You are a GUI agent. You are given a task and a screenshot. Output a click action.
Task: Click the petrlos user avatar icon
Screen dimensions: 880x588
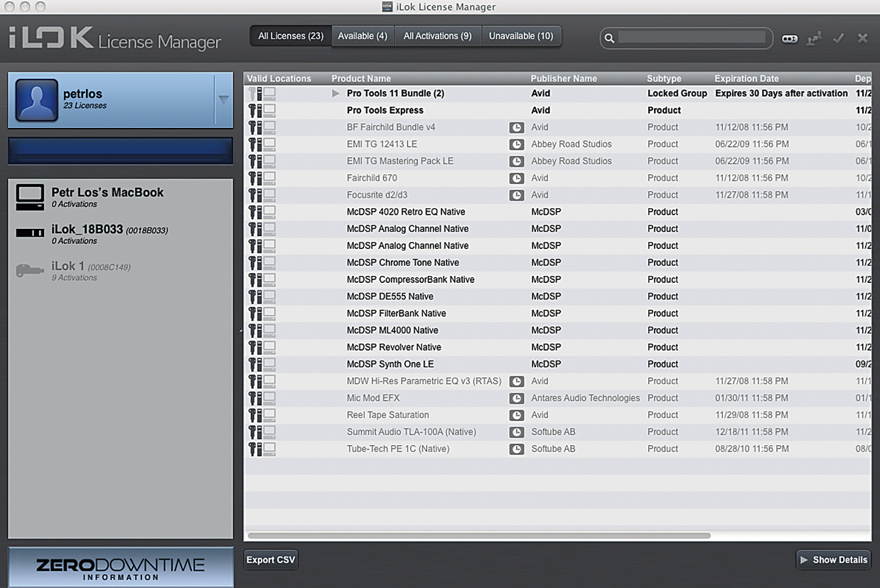[37, 100]
